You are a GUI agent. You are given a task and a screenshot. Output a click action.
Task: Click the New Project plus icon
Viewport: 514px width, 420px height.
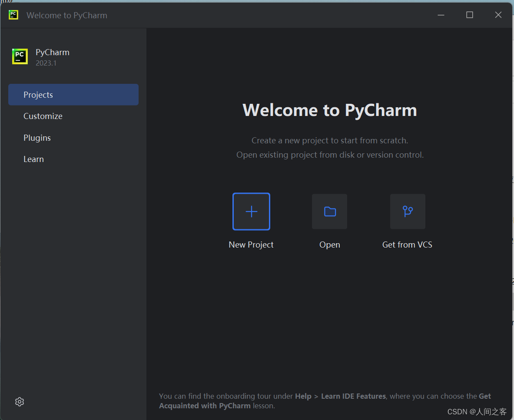click(252, 212)
